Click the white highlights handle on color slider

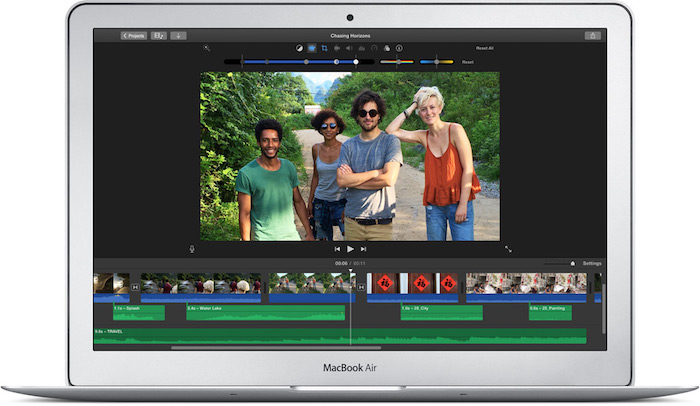[356, 62]
